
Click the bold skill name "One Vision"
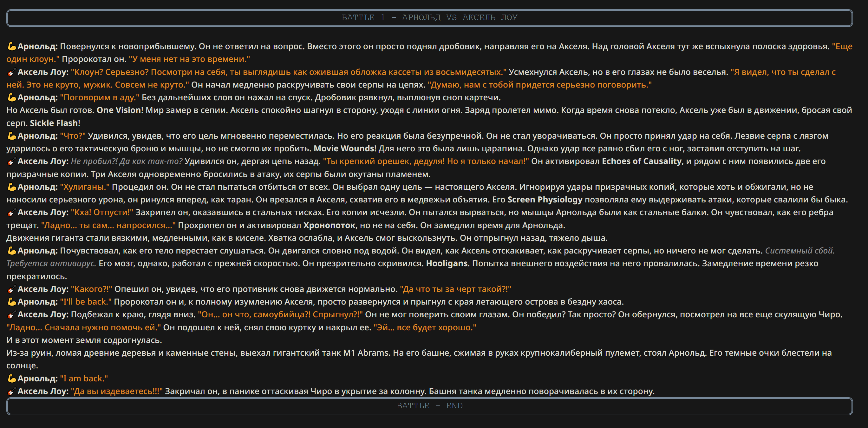119,110
